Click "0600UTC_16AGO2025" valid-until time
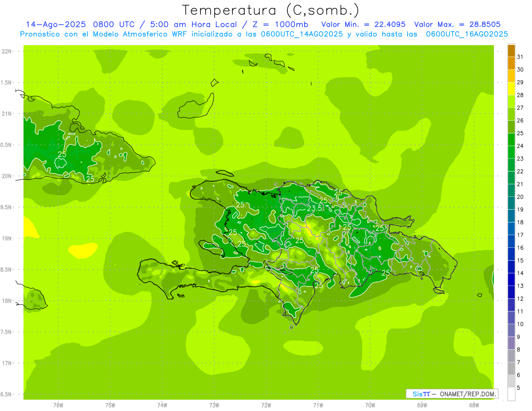The width and height of the screenshot is (532, 411). pos(467,34)
